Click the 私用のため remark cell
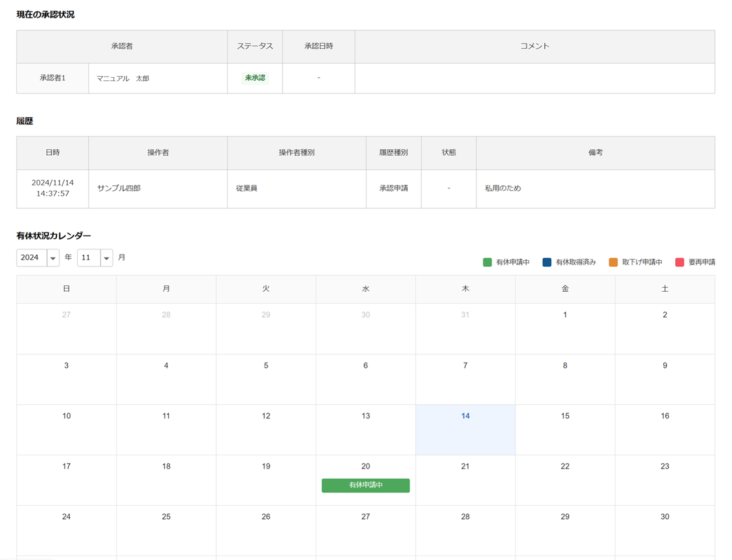Viewport: 732px width, 560px height. (x=503, y=188)
